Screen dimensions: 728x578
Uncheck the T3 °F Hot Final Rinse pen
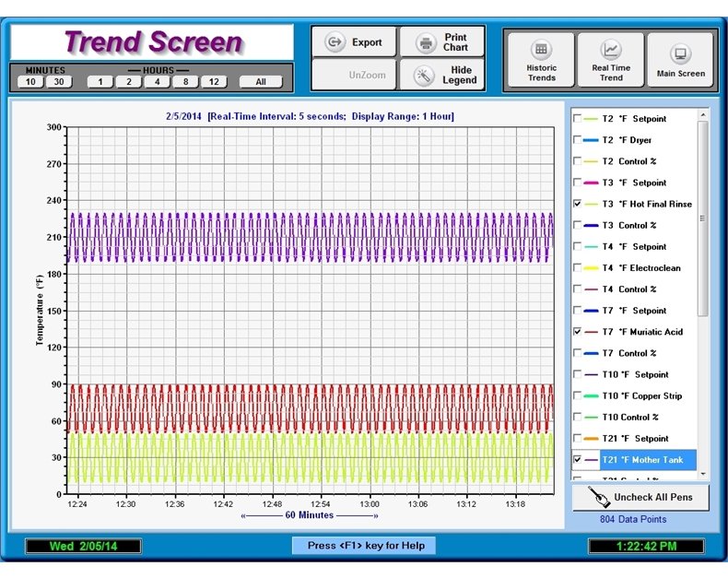pos(578,204)
